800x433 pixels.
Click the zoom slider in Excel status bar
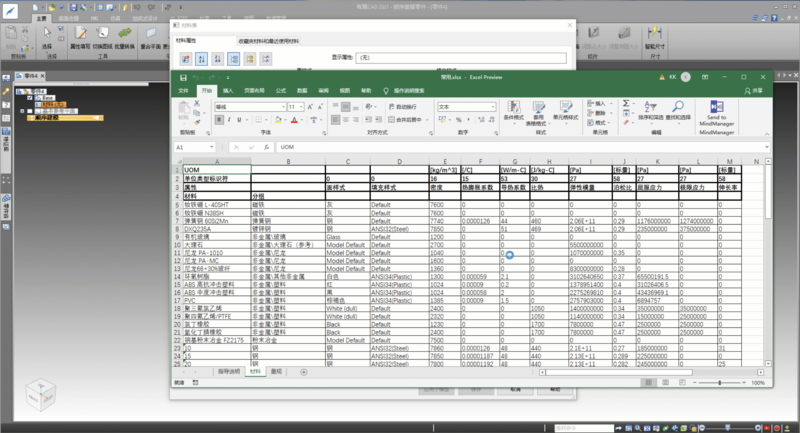[719, 382]
